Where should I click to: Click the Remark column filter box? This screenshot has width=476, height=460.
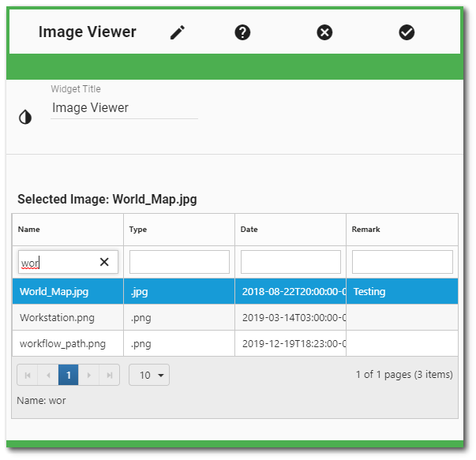(x=403, y=262)
